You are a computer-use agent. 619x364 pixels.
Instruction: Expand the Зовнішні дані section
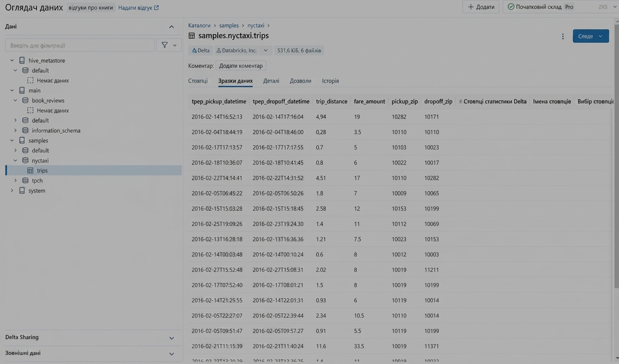pos(171,353)
